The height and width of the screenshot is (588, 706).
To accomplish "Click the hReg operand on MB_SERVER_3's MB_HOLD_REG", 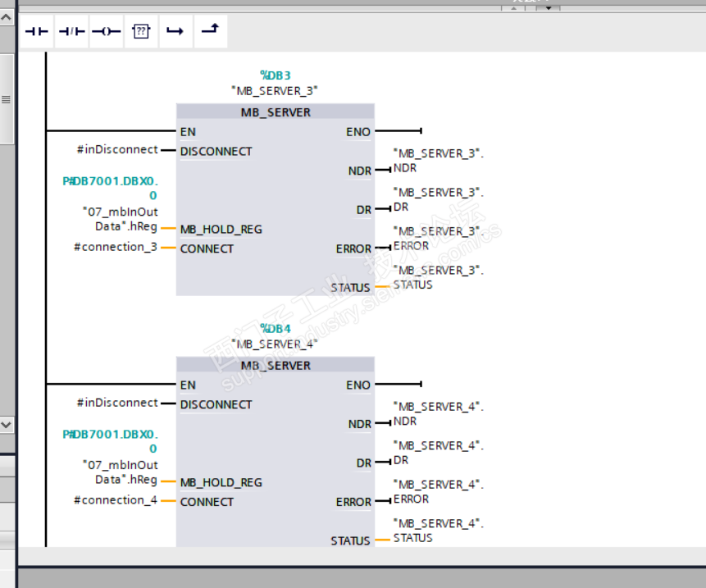I will (x=121, y=219).
